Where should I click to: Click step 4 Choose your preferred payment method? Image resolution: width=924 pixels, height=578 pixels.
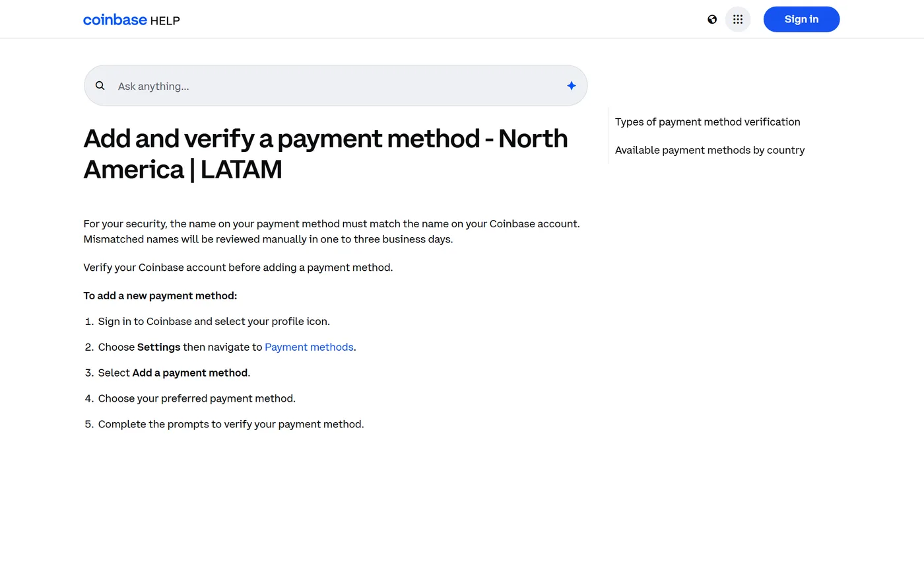197,399
